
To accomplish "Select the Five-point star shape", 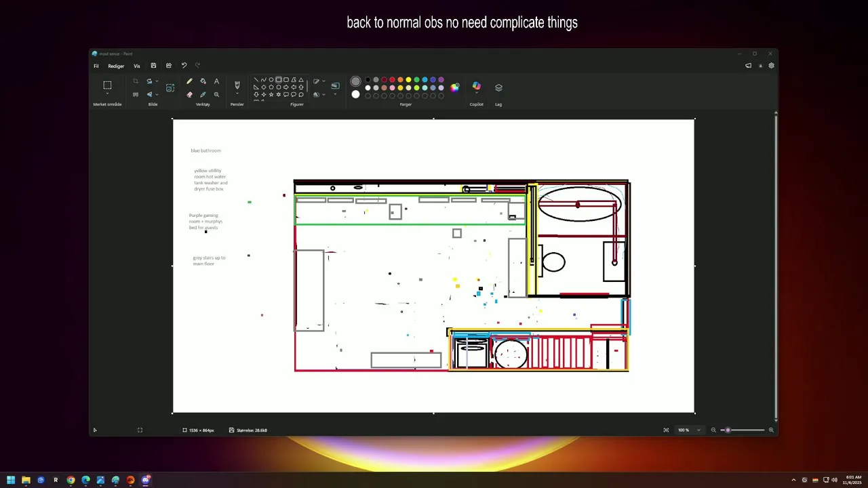I will tap(271, 94).
